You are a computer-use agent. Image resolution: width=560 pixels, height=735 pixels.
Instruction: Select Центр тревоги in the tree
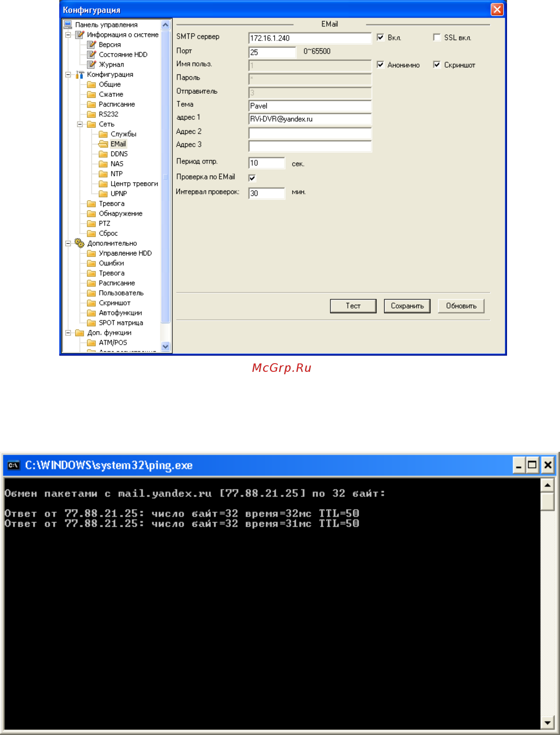point(134,184)
